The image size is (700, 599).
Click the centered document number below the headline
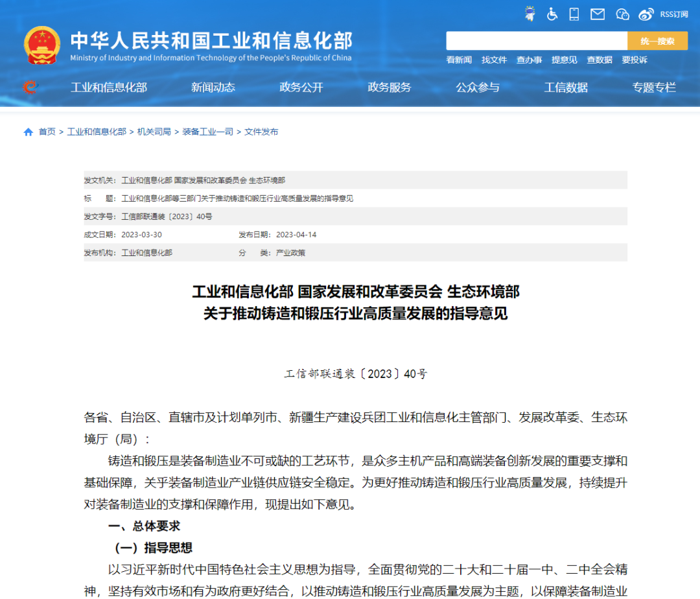click(356, 373)
